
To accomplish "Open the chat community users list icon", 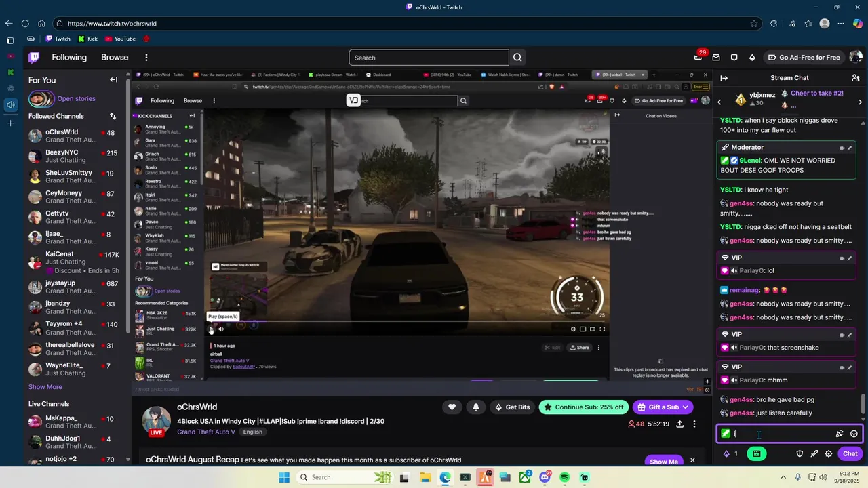I will [856, 78].
